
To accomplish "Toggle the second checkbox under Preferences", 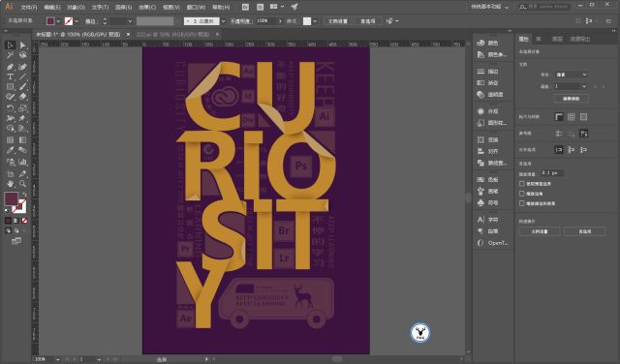I will (522, 194).
